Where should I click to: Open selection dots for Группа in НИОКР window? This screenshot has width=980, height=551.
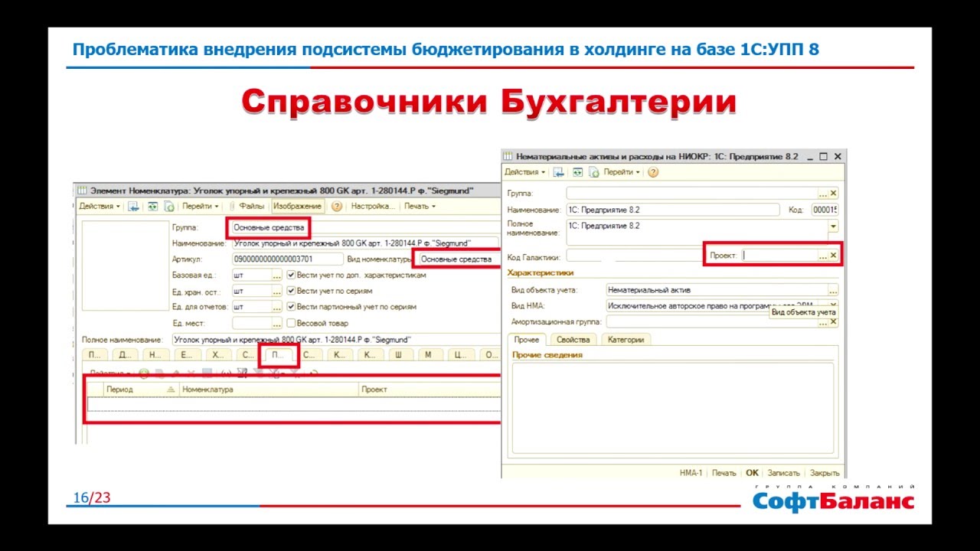[x=823, y=194]
